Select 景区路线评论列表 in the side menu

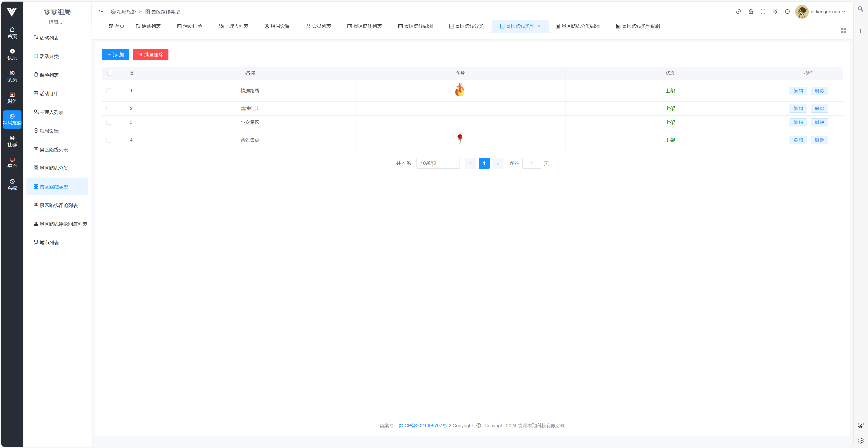[x=58, y=205]
